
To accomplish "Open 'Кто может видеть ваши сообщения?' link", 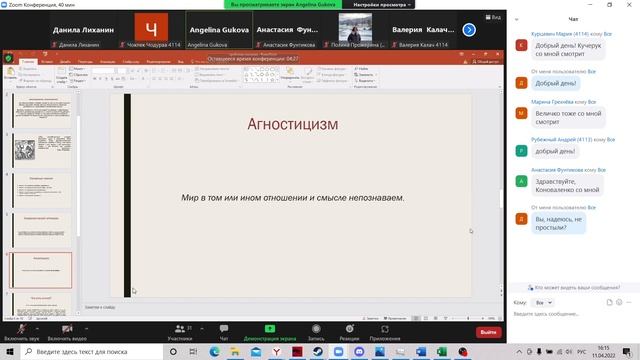I will point(573,287).
